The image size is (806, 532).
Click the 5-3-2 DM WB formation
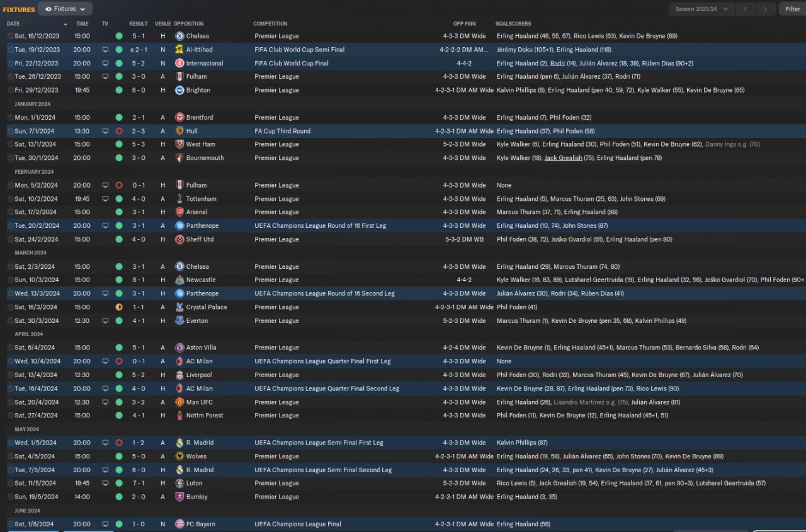point(465,239)
